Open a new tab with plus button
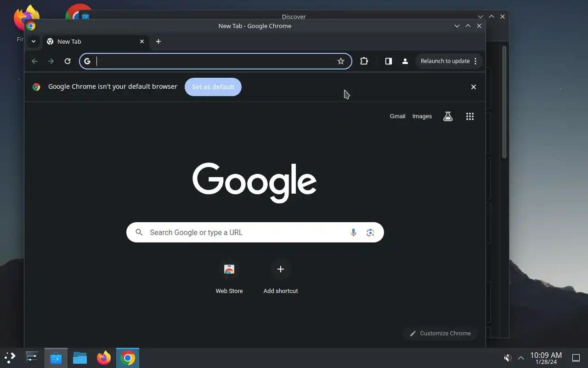The width and height of the screenshot is (588, 368). (x=158, y=41)
